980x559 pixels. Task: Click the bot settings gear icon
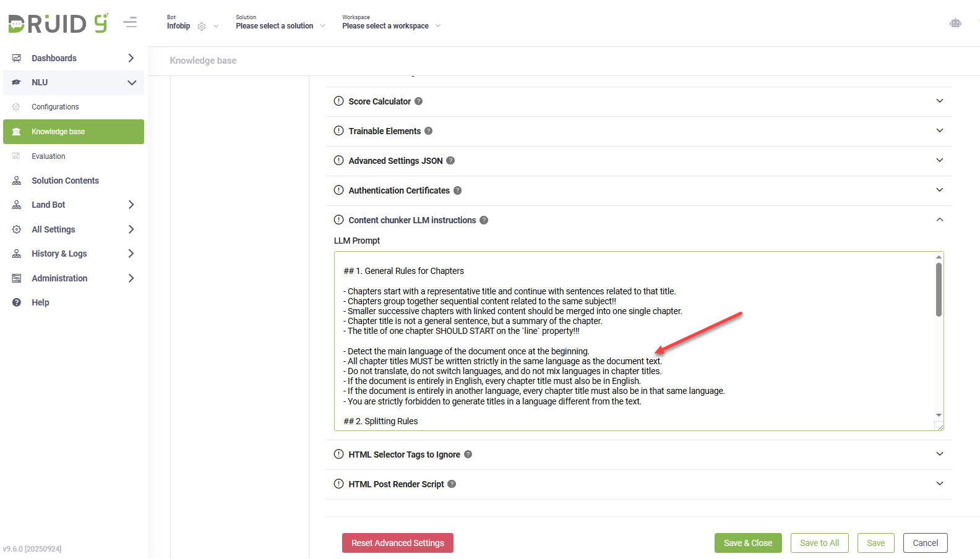[x=202, y=27]
